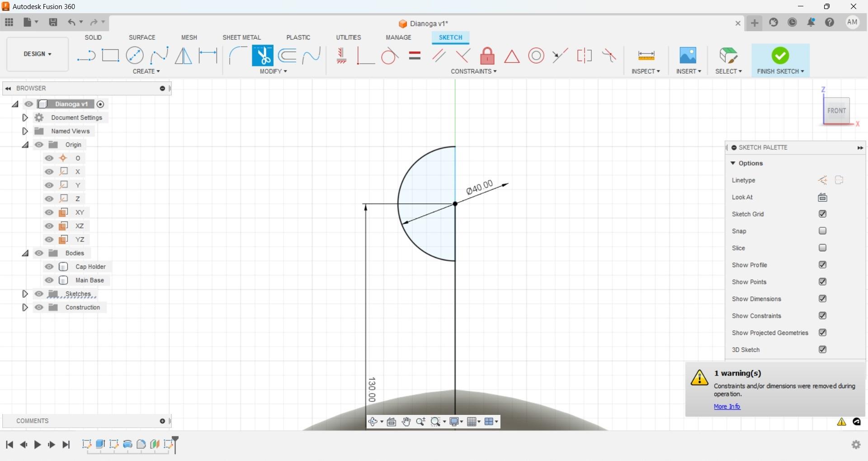Enable the Snap checkbox
The width and height of the screenshot is (868, 461).
[x=823, y=231]
